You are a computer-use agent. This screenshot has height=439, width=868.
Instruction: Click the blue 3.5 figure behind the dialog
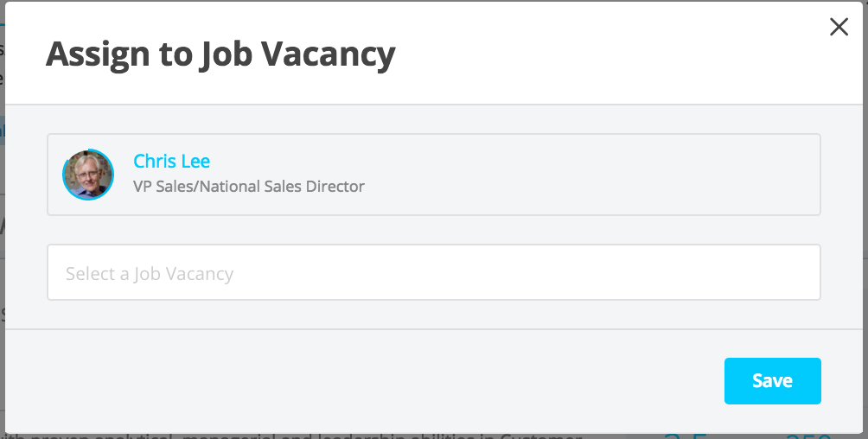tap(686, 436)
